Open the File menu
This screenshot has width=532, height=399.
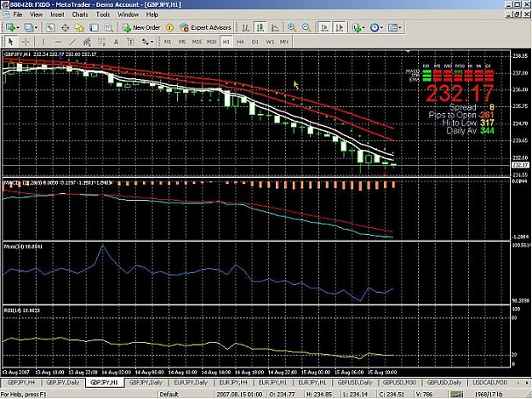pos(18,14)
